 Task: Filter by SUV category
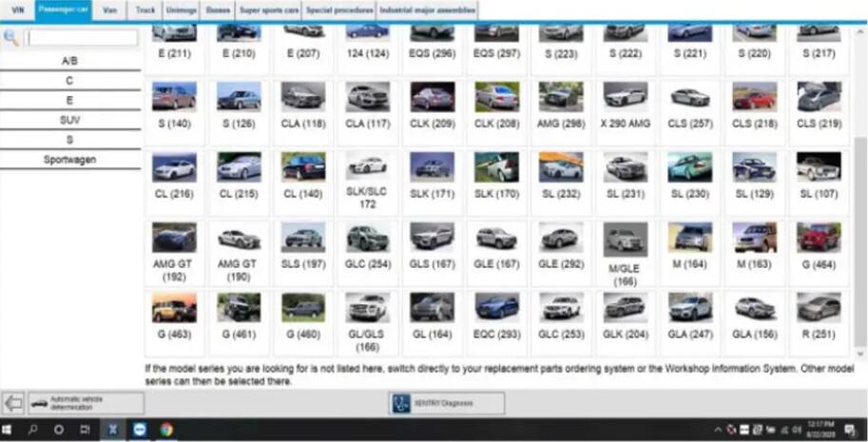pos(69,120)
